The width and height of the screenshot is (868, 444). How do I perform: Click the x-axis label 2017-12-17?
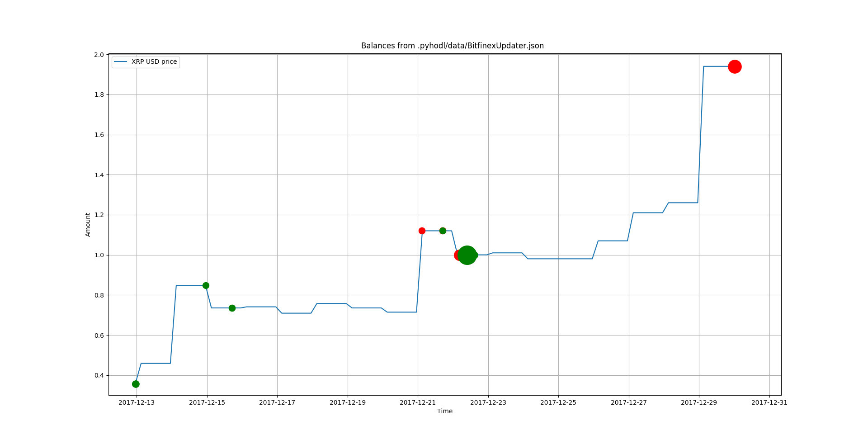pos(277,402)
